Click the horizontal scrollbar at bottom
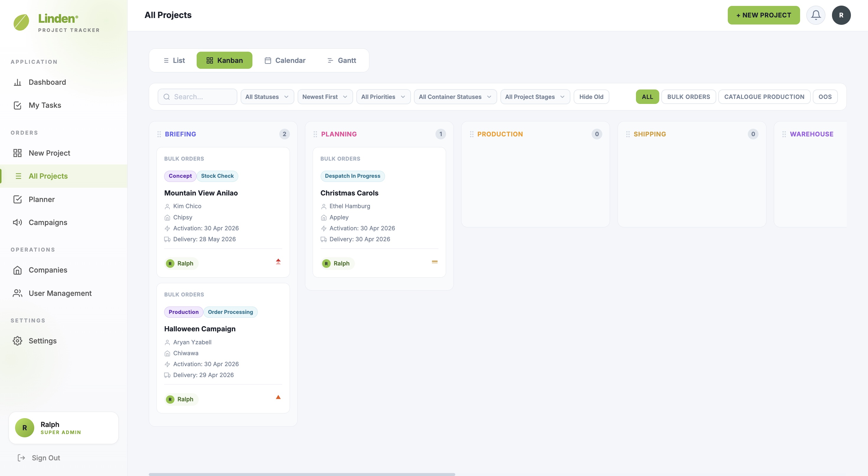The height and width of the screenshot is (476, 868). [x=301, y=474]
